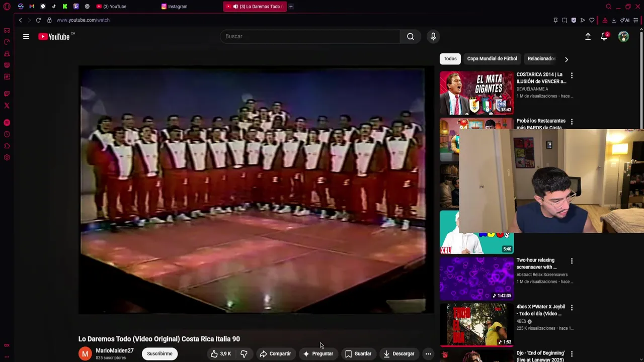The width and height of the screenshot is (644, 362).
Task: Show more filter chips with the arrow
Action: [567, 59]
